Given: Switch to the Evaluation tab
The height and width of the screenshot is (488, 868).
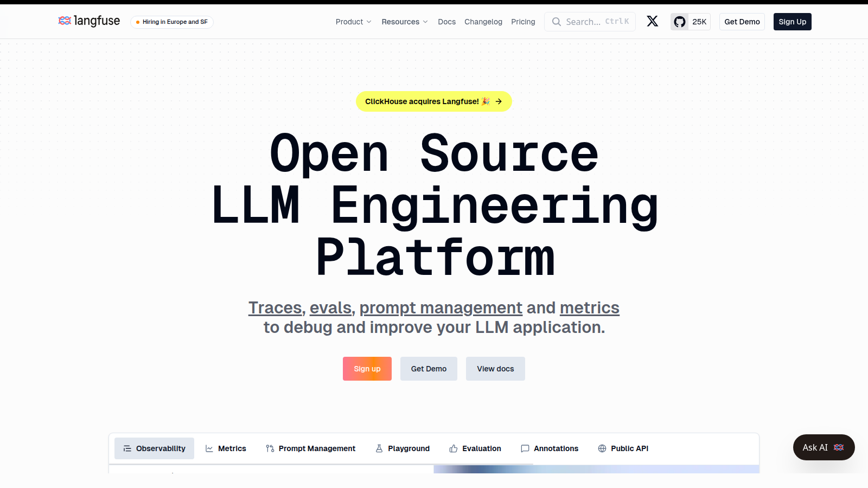Looking at the screenshot, I should pyautogui.click(x=475, y=448).
